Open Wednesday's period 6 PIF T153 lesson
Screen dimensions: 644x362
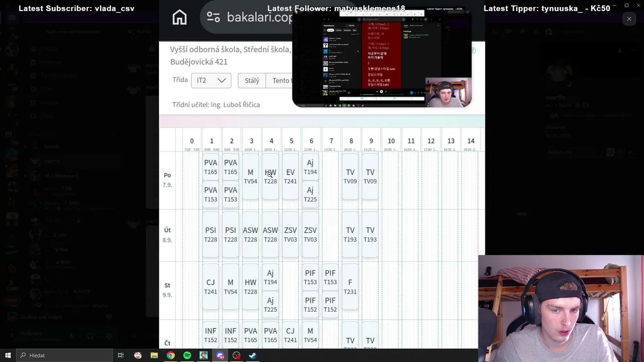pyautogui.click(x=310, y=278)
